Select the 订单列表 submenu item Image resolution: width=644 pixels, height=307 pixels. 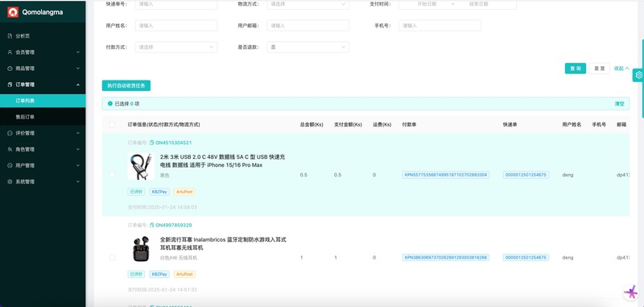pyautogui.click(x=43, y=101)
